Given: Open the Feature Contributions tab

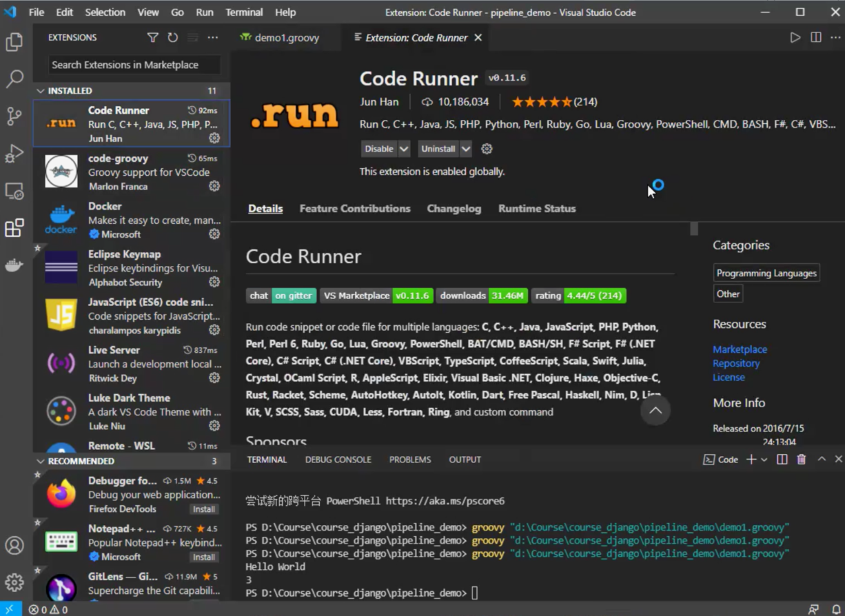Looking at the screenshot, I should point(355,209).
